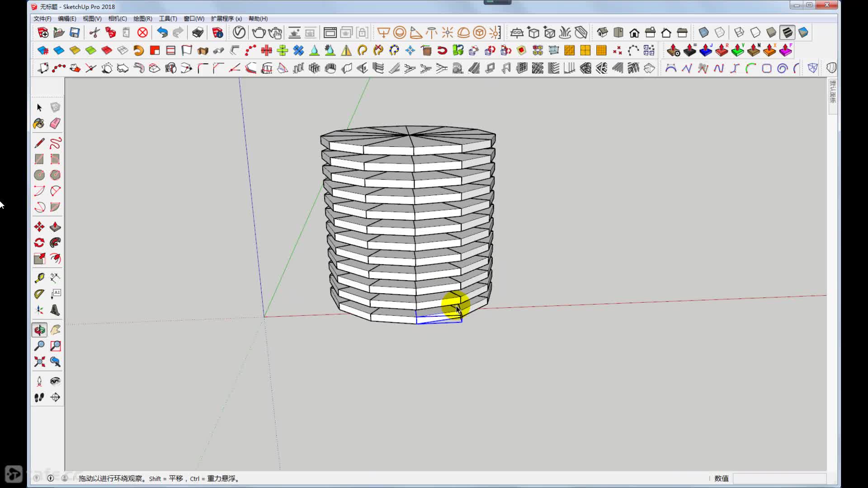The height and width of the screenshot is (488, 868).
Task: Open the 文件(F) menu
Action: (42, 19)
